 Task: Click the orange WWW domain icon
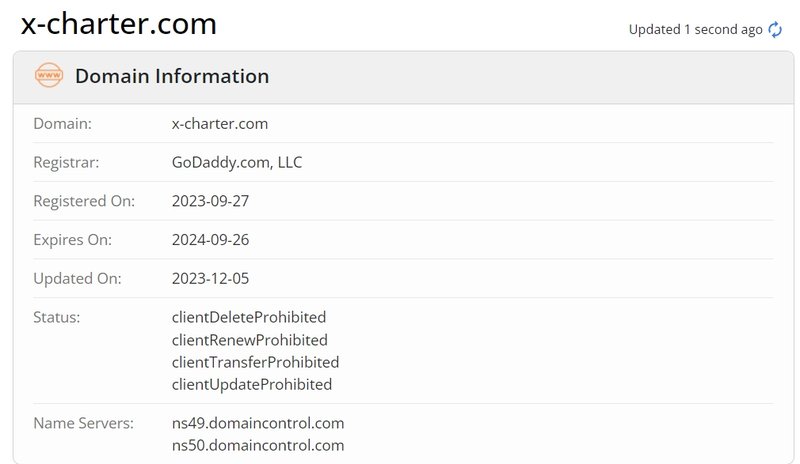click(48, 76)
